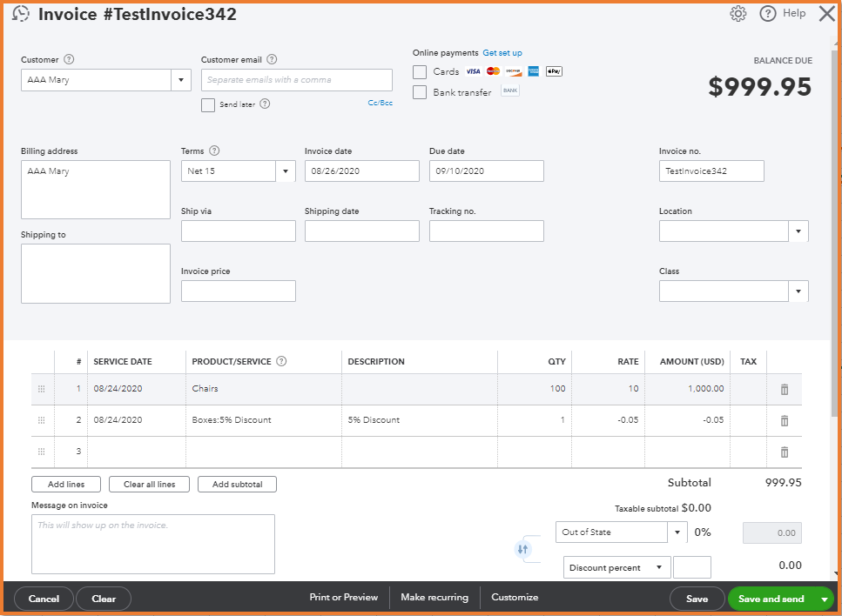Open the Terms dropdown arrow
Screen dimensions: 842x616
coord(286,171)
